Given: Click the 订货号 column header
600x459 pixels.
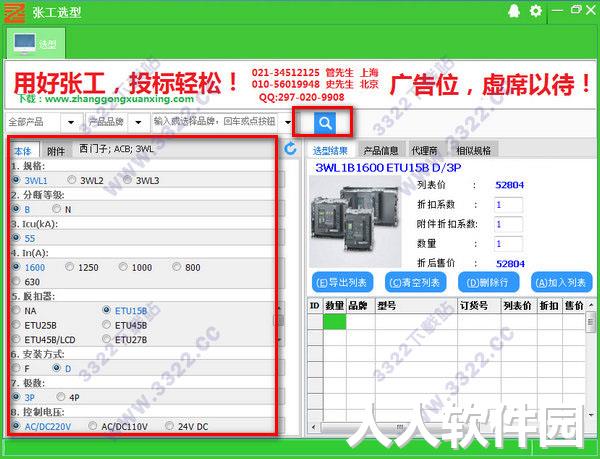Looking at the screenshot, I should tap(479, 305).
